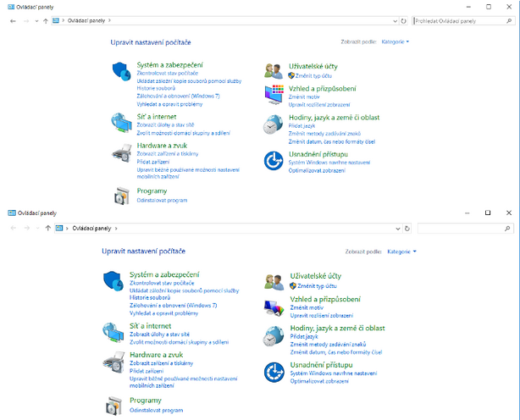Open Síť a internet globe icon in bottom window
Image resolution: width=520 pixels, height=420 pixels.
113,332
